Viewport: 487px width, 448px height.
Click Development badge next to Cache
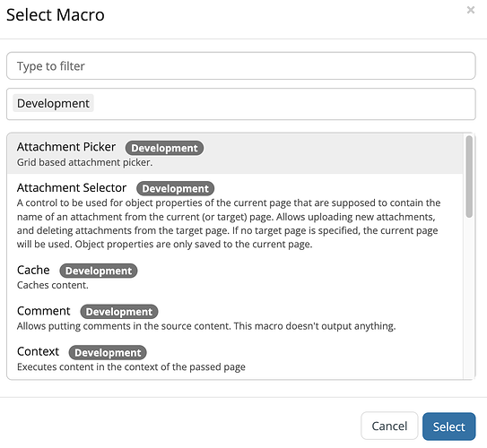99,271
